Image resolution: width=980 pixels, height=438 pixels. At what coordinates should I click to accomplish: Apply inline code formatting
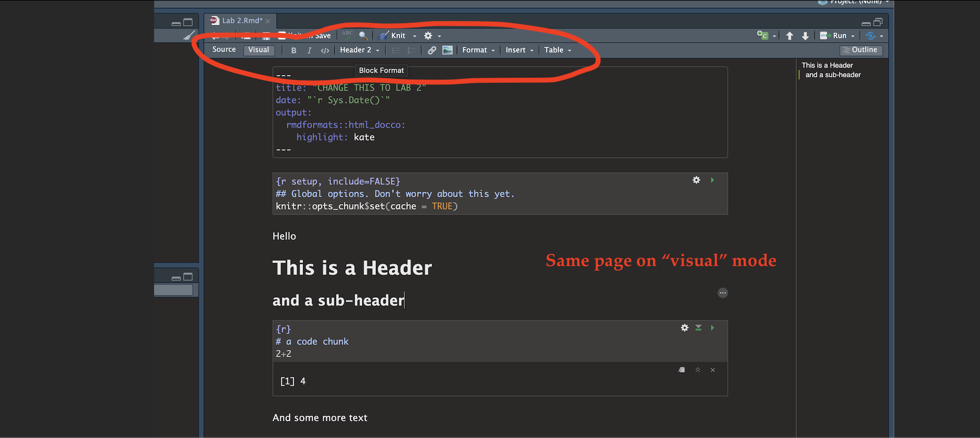pos(325,51)
